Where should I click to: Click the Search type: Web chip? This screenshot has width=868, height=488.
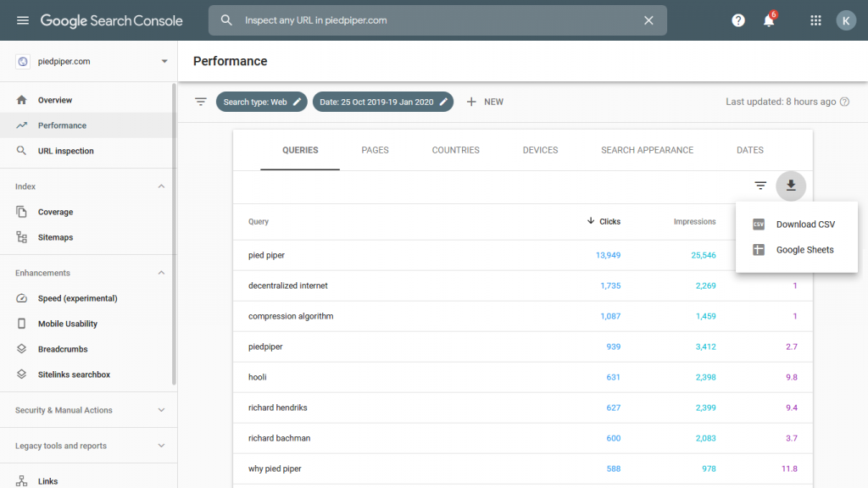tap(261, 102)
